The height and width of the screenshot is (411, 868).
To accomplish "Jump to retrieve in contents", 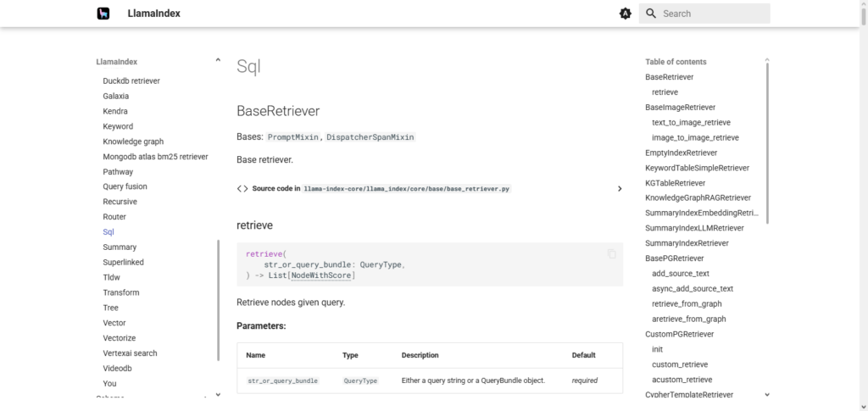I will point(665,92).
